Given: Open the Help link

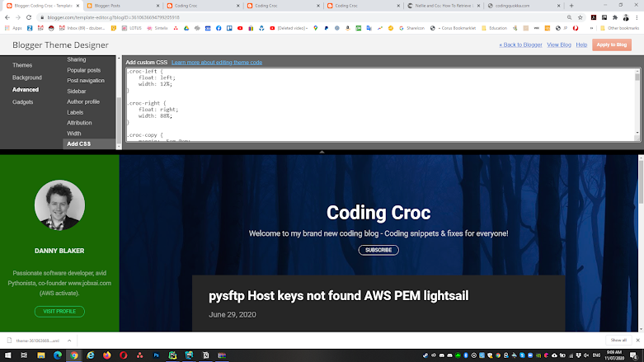Looking at the screenshot, I should point(581,45).
